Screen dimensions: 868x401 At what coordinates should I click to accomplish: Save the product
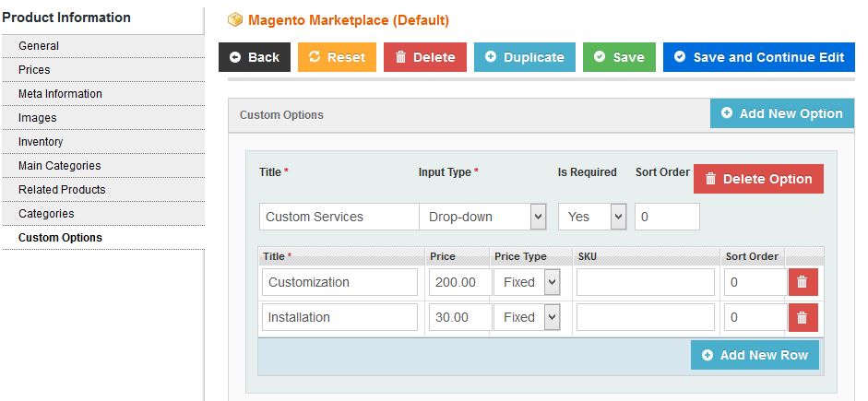tap(620, 57)
